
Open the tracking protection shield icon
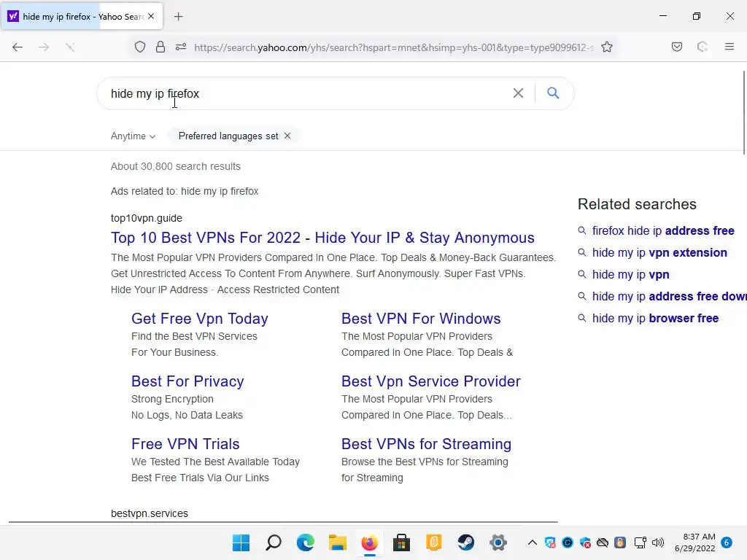click(x=139, y=47)
